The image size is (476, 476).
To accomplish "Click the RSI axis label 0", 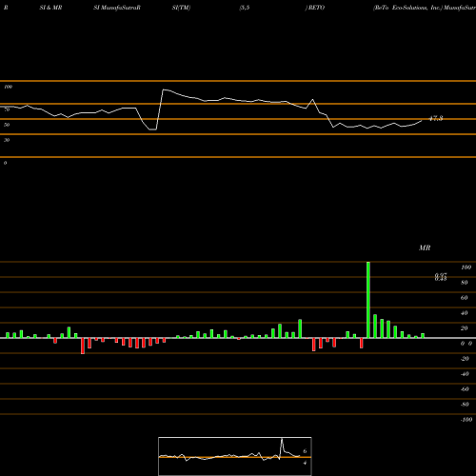I will pos(5,163).
